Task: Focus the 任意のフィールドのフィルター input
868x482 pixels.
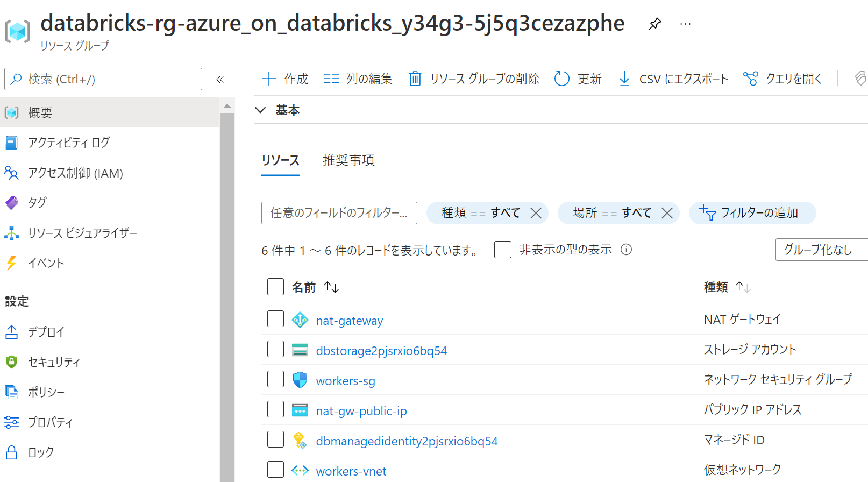Action: [339, 213]
